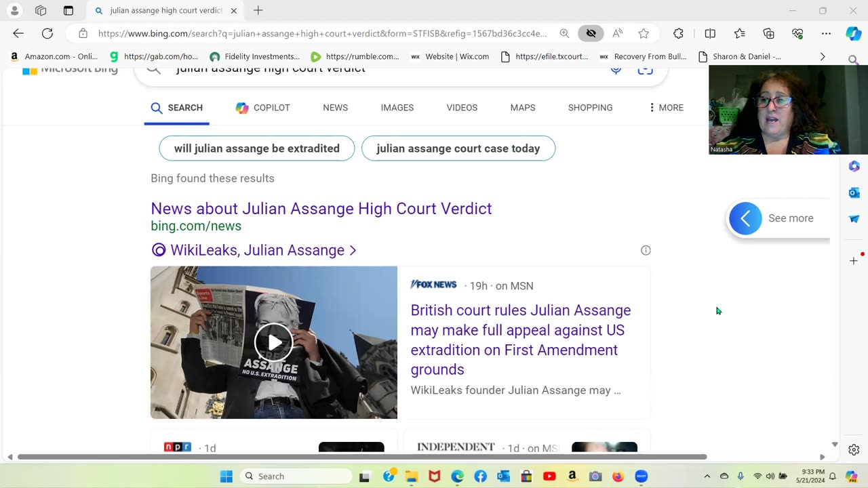868x488 pixels.
Task: Open File Explorer from the taskbar
Action: coord(412,476)
